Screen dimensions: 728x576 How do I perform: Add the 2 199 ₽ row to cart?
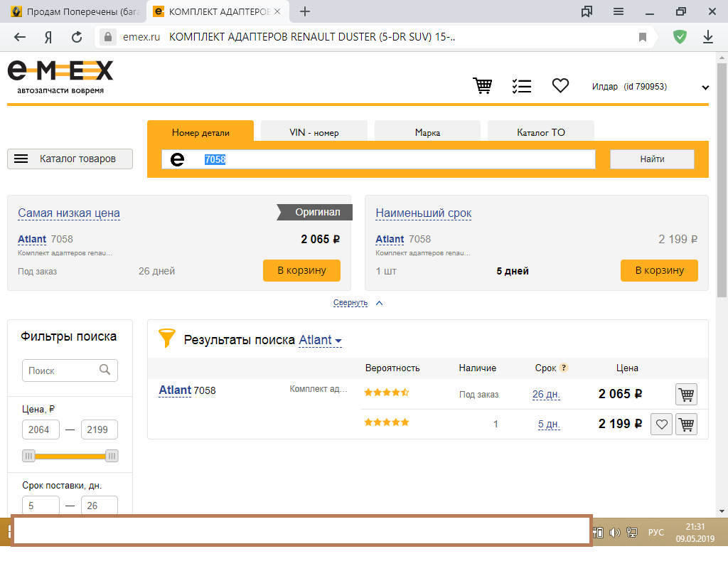tap(686, 424)
